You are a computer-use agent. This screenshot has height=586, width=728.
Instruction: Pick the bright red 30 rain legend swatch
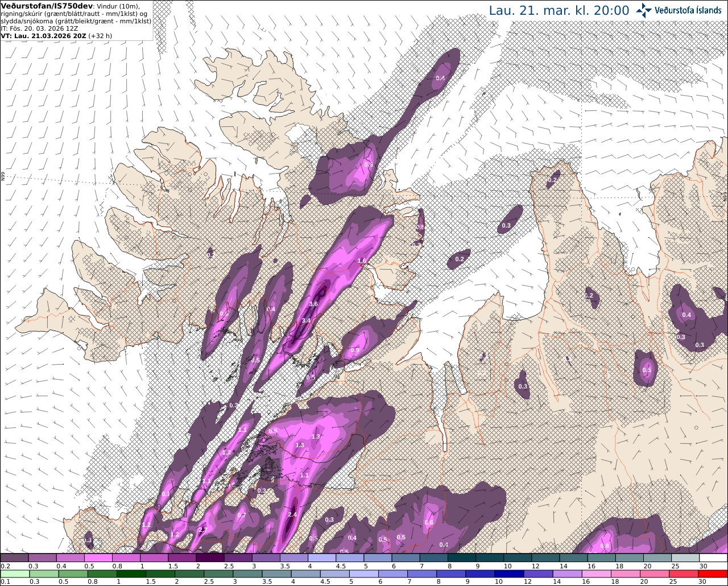click(x=713, y=574)
